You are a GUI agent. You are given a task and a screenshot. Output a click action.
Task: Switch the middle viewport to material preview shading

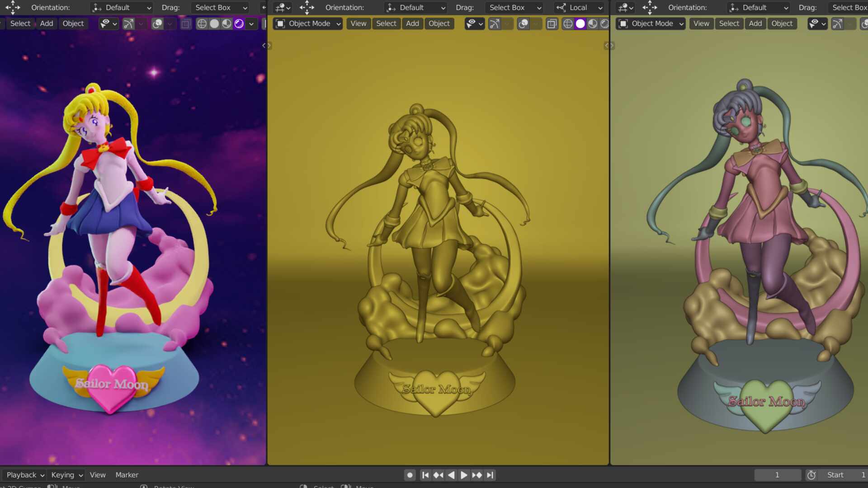592,23
